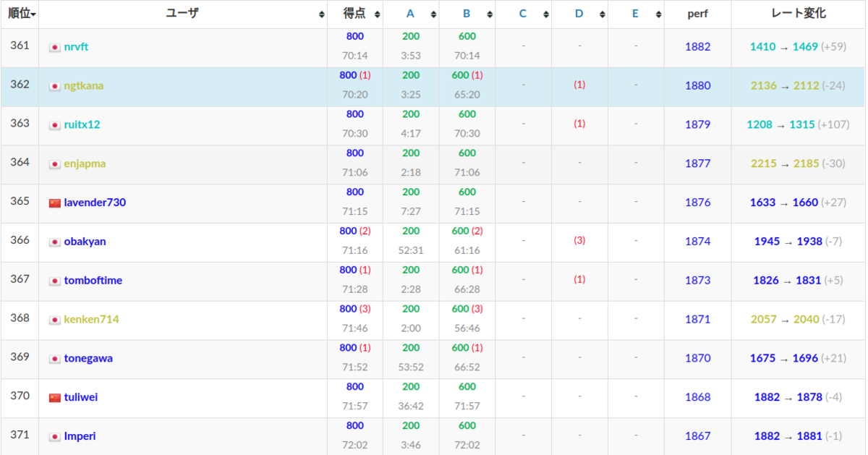Click tuliwei's problem A time 36:42

411,407
